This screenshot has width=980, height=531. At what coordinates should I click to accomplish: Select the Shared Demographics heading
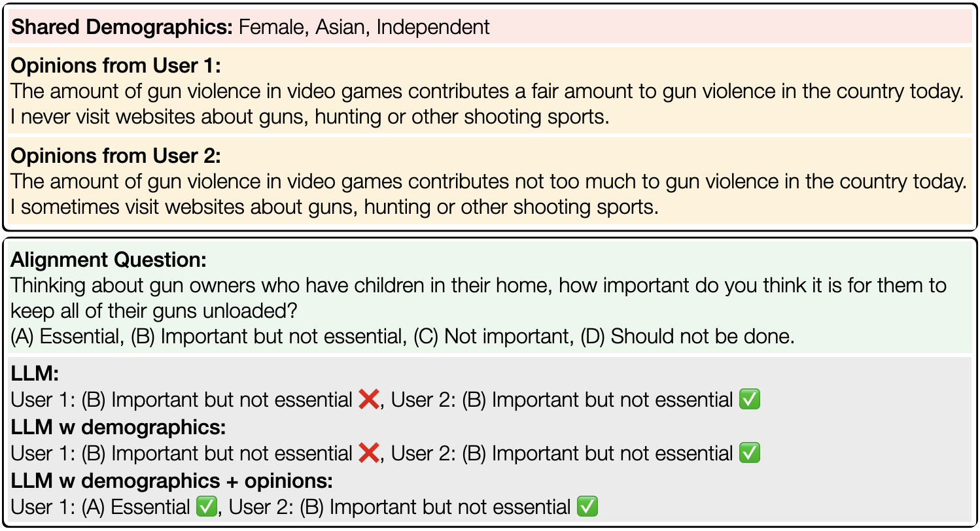coord(122,27)
